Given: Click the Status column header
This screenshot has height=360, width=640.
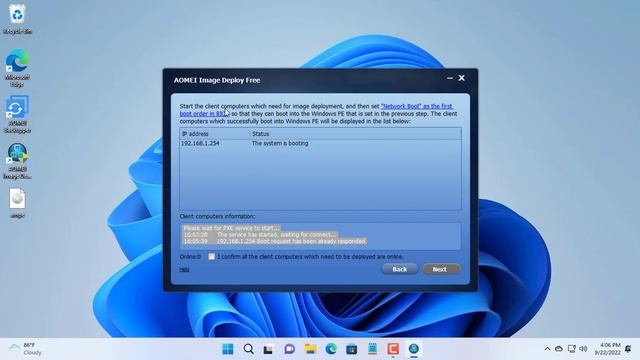Looking at the screenshot, I should 355,134.
